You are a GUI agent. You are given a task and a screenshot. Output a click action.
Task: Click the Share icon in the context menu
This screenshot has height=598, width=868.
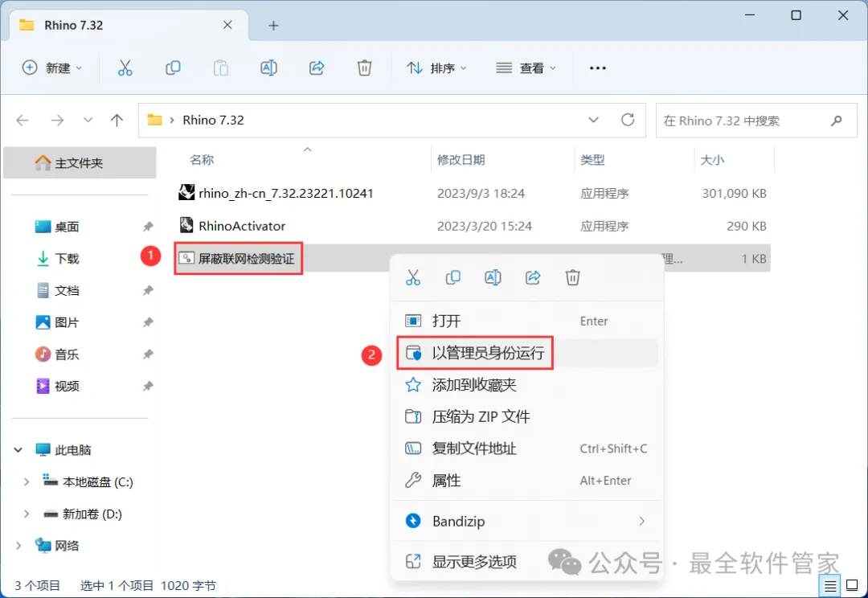pos(533,277)
